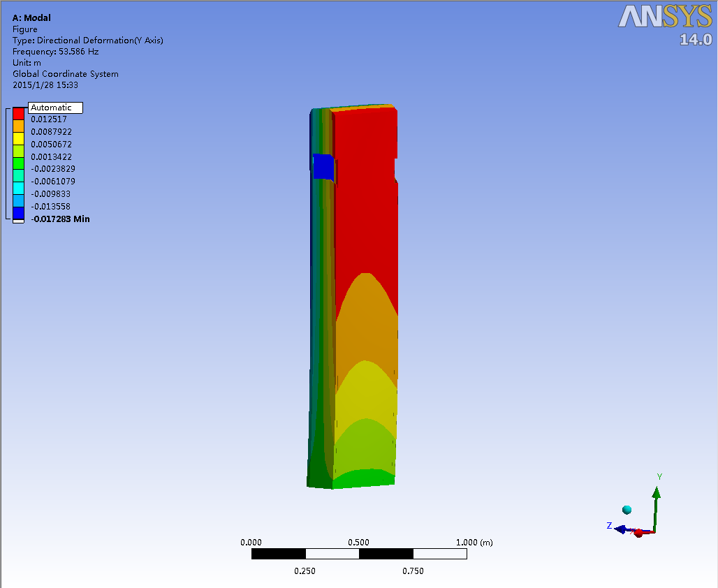Screen dimensions: 718x588
Task: Select legend value 0.0050672
Action: (x=51, y=145)
